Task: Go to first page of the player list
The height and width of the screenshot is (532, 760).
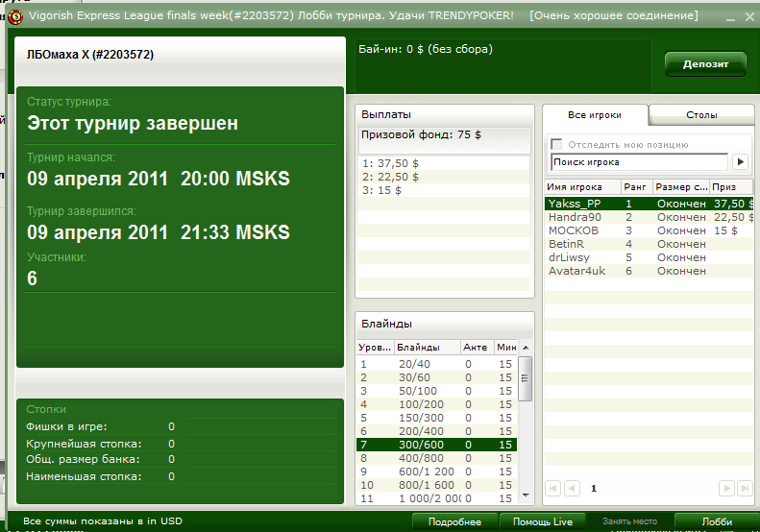Action: (x=553, y=488)
